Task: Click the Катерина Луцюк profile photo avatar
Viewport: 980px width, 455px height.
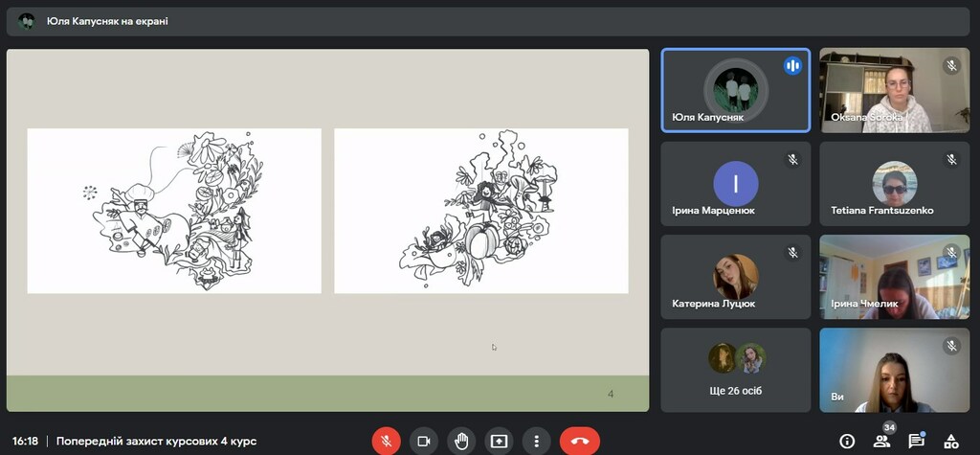Action: point(736,277)
